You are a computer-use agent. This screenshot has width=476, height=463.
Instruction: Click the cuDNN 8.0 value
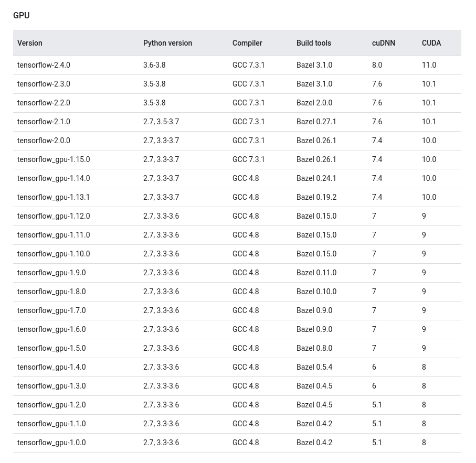[377, 65]
